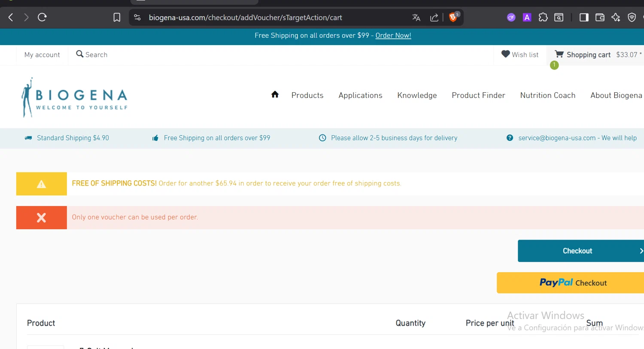Click the green cart quantity badge
644x349 pixels.
(x=554, y=65)
